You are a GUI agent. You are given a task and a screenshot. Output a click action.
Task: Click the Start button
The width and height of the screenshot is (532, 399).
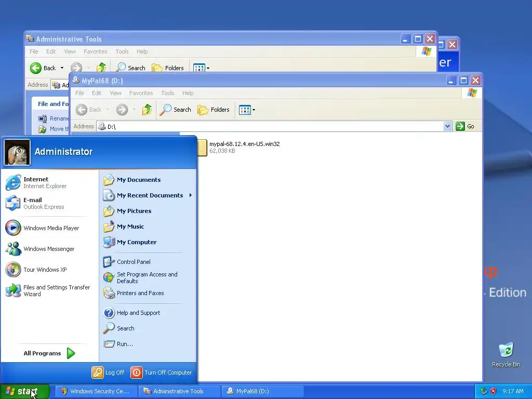click(x=24, y=391)
